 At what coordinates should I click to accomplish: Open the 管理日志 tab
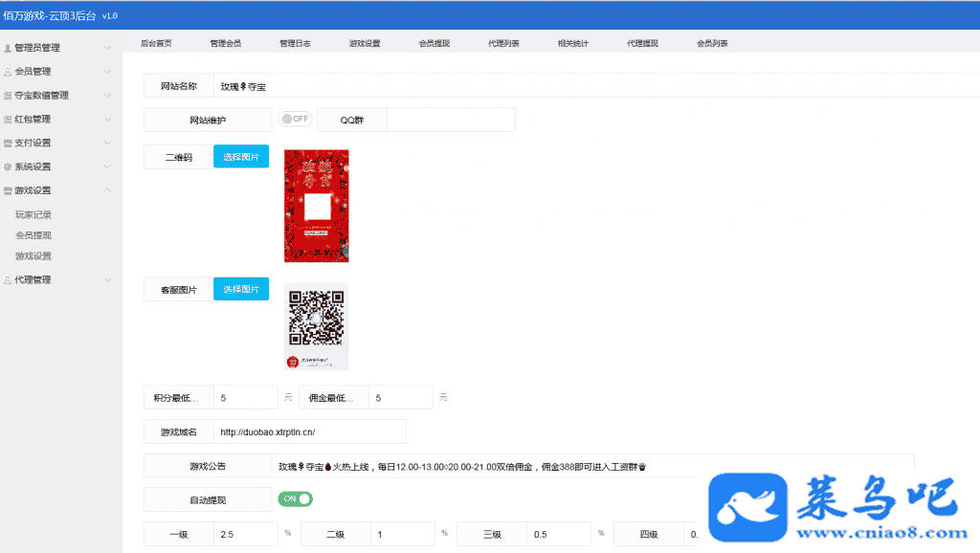click(x=295, y=43)
